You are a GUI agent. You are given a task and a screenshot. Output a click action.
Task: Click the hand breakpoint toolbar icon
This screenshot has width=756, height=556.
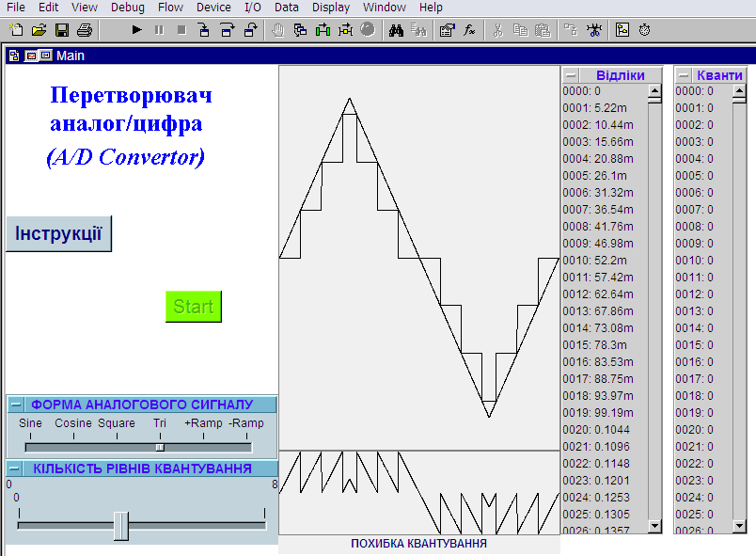pos(278,30)
